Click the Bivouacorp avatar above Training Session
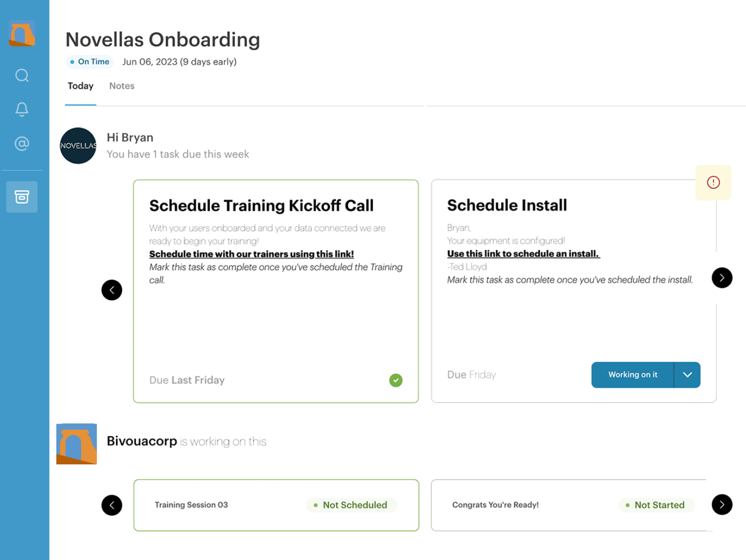746x560 pixels. (76, 444)
